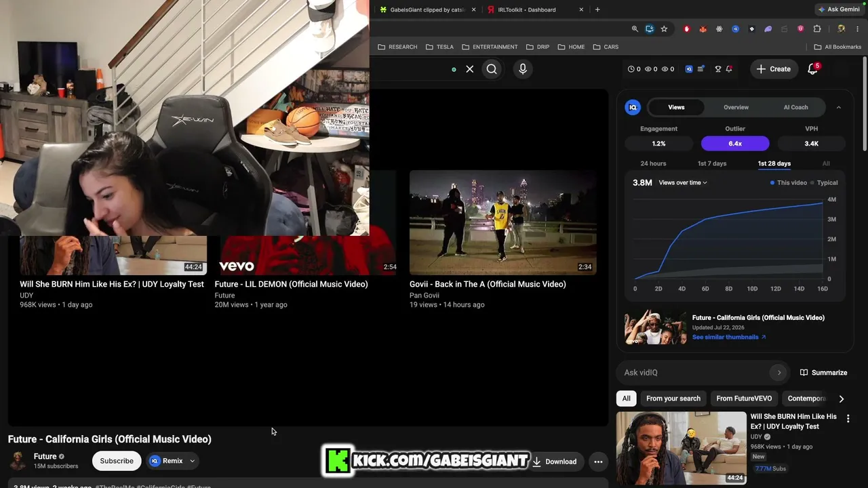The image size is (868, 488).
Task: Switch to the AI Coach tab
Action: (795, 107)
